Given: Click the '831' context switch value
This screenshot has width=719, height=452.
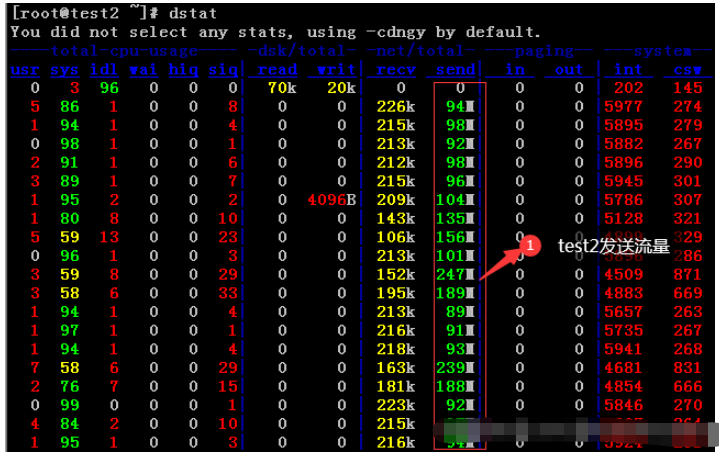Looking at the screenshot, I should point(687,368).
